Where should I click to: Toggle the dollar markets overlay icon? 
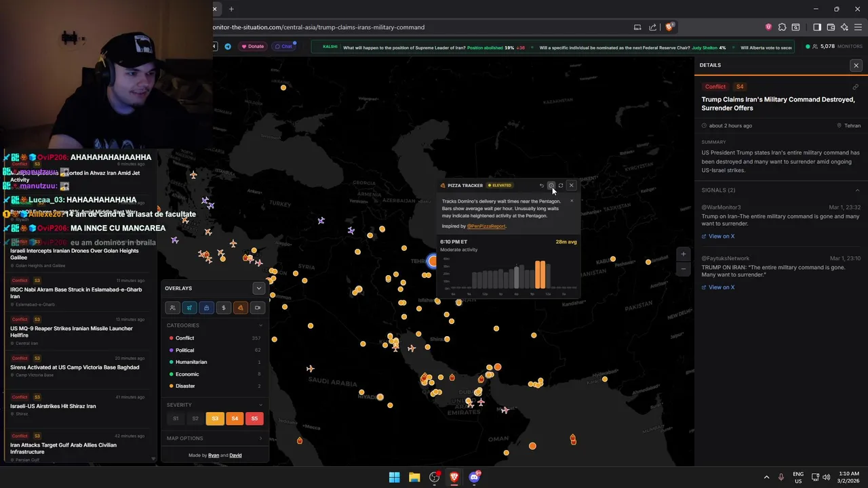[223, 308]
